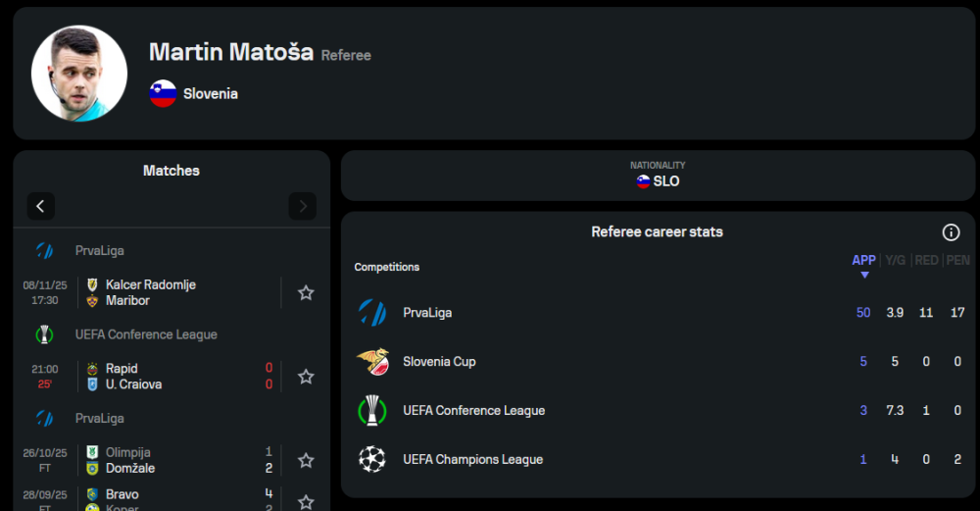The height and width of the screenshot is (511, 980).
Task: Click the Slovenia flag next to country name
Action: [163, 94]
